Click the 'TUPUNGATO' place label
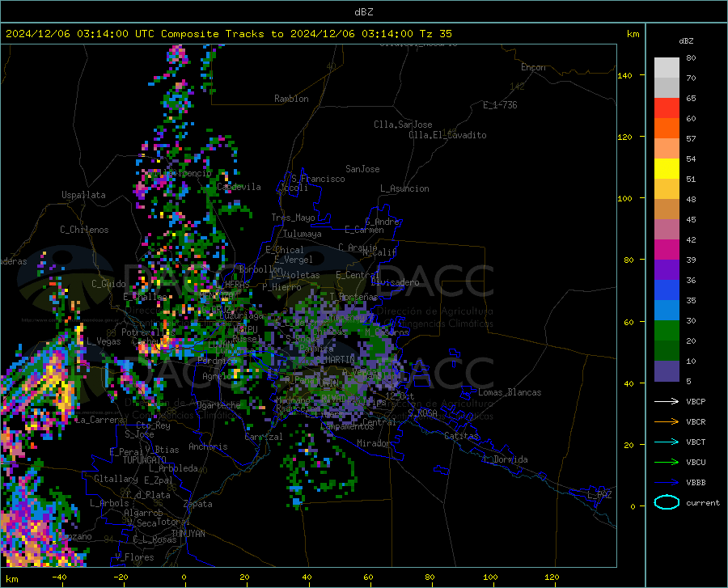The height and width of the screenshot is (588, 728). pos(145,460)
